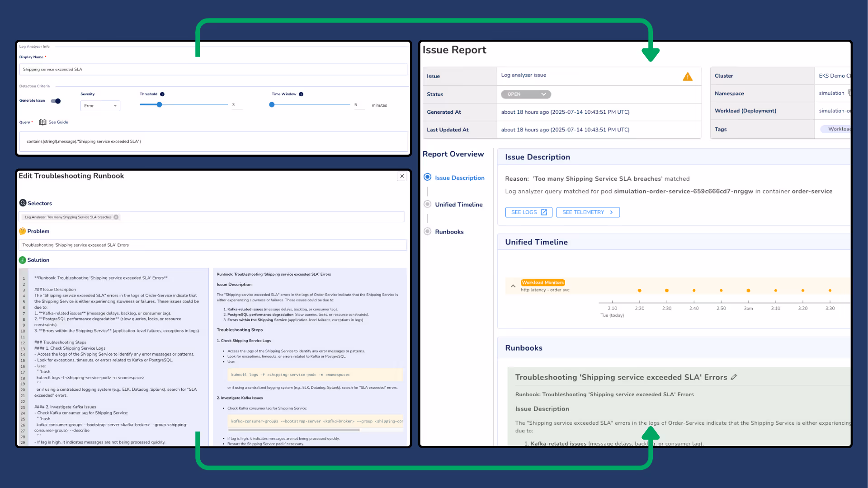Click the pod name simulation-order-service-659c666cd7-nrggw
The height and width of the screenshot is (488, 868).
pos(684,191)
